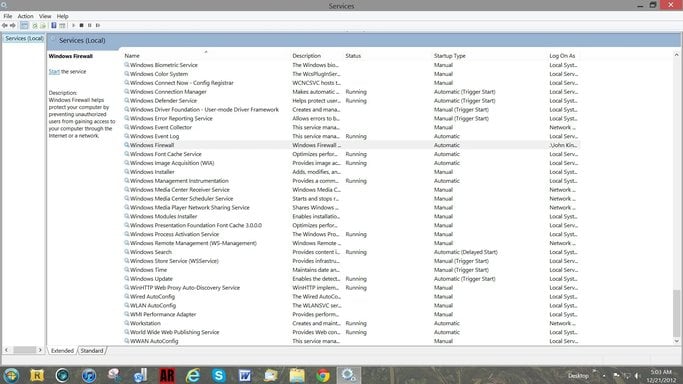Click the Stop Service square icon

click(81, 26)
